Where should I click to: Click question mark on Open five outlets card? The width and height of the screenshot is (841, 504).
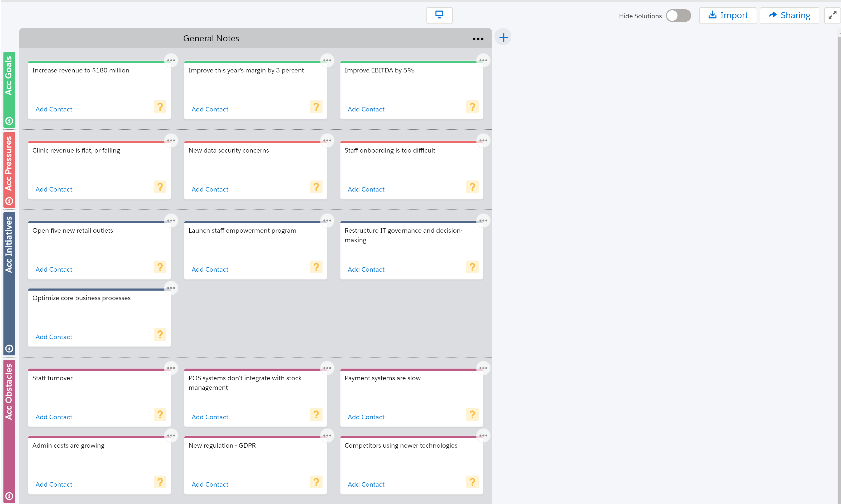click(x=160, y=267)
